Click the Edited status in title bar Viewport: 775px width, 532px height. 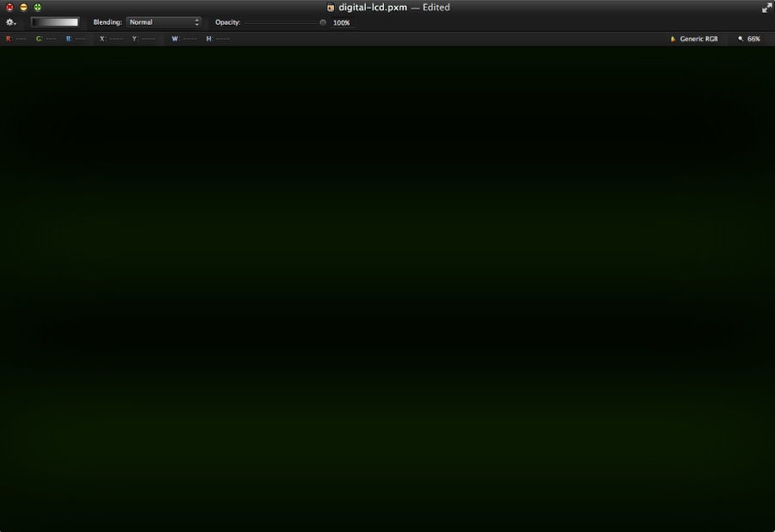[x=436, y=8]
